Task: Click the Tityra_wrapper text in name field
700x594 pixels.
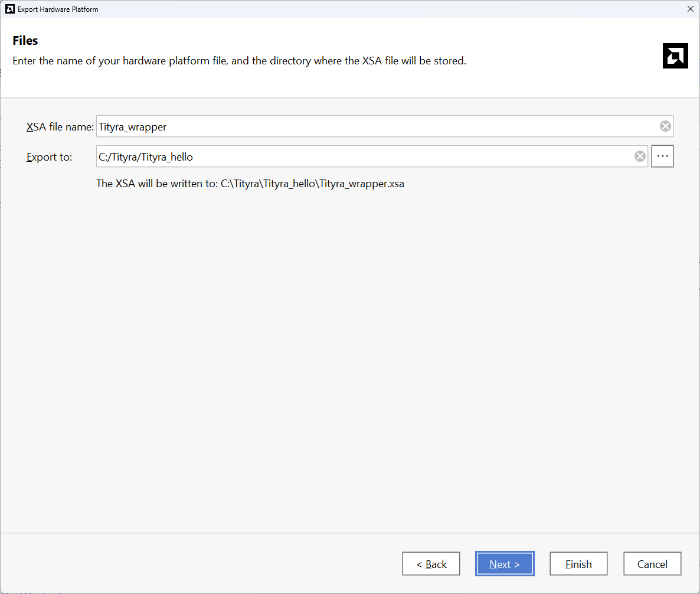Action: [133, 127]
